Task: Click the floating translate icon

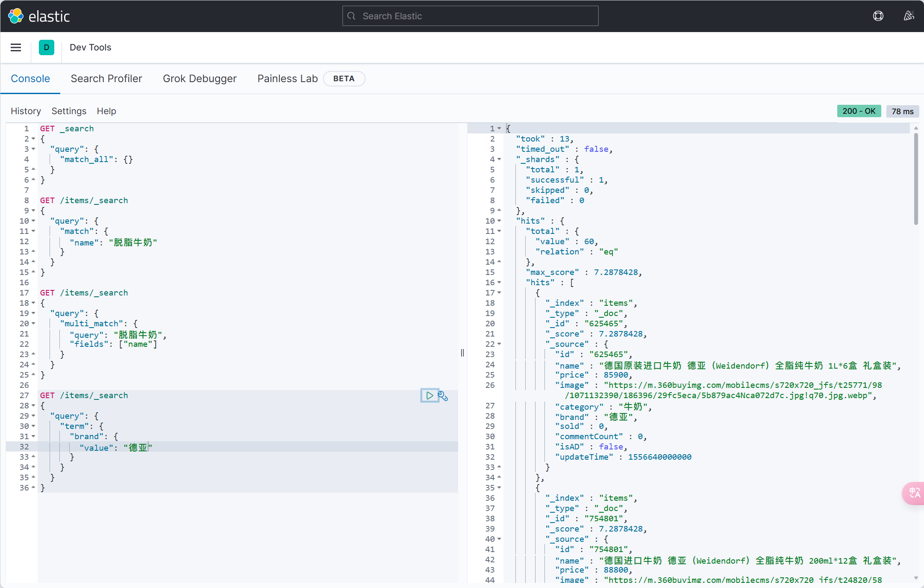Action: click(x=914, y=493)
